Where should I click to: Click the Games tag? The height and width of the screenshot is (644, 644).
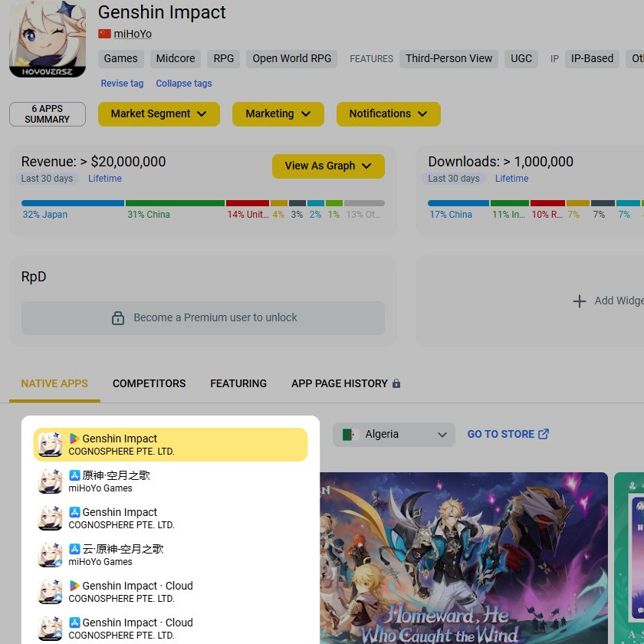pos(121,59)
